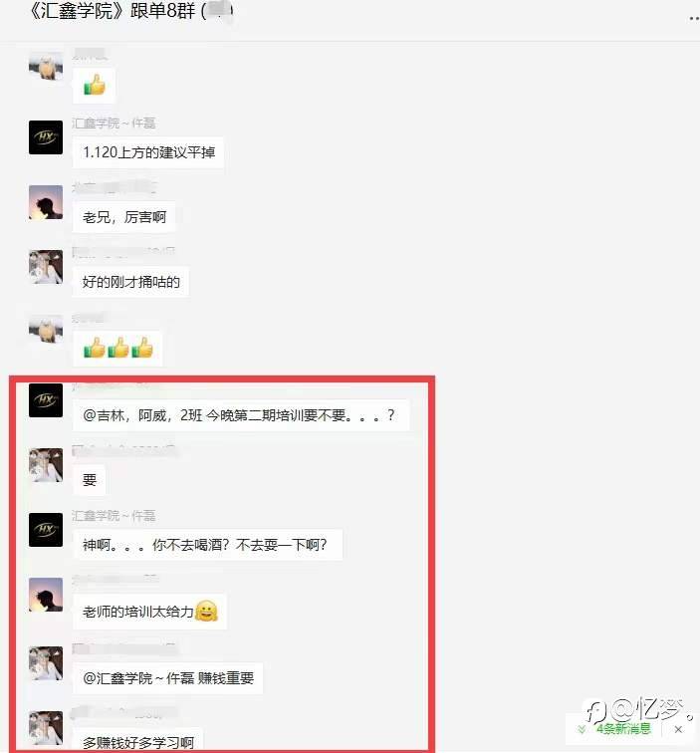This screenshot has width=700, height=753.
Task: Click sender name 汇鑫学院~仵磊 above 神啊 message
Action: [114, 516]
